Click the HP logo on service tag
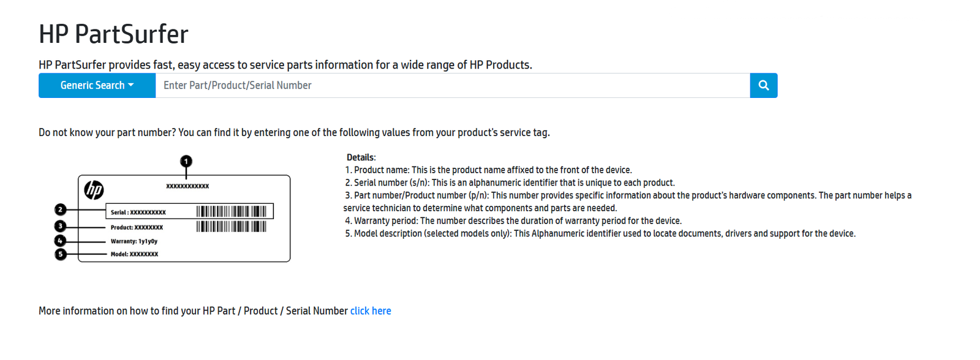Screen dimensions: 980x360 tap(94, 190)
